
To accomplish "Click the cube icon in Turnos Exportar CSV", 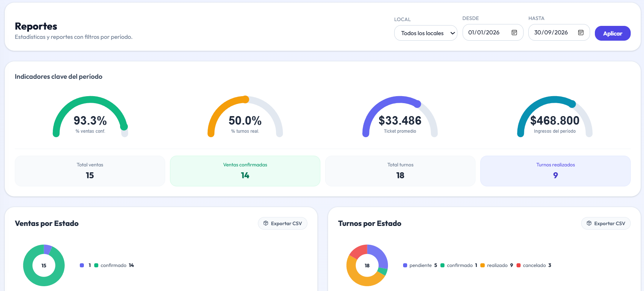I will click(589, 223).
